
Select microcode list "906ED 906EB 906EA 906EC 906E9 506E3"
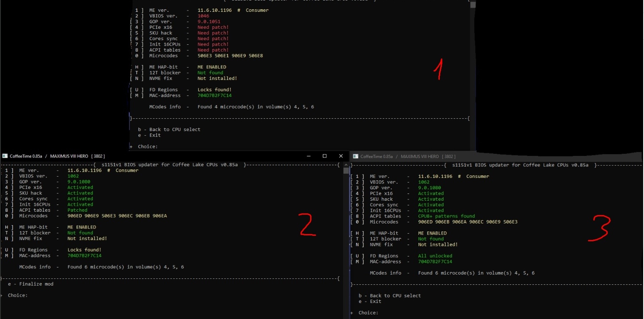[x=468, y=222]
